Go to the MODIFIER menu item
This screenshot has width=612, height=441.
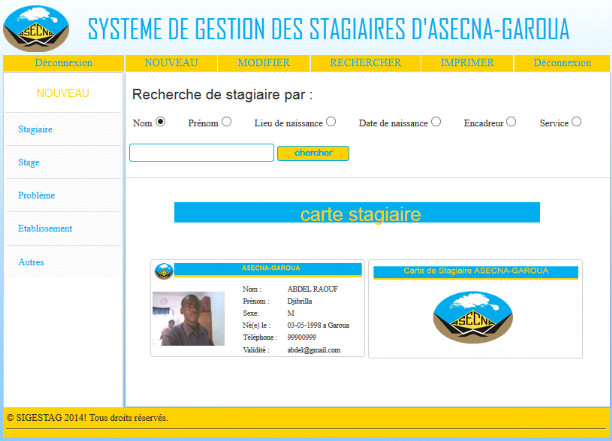[263, 63]
